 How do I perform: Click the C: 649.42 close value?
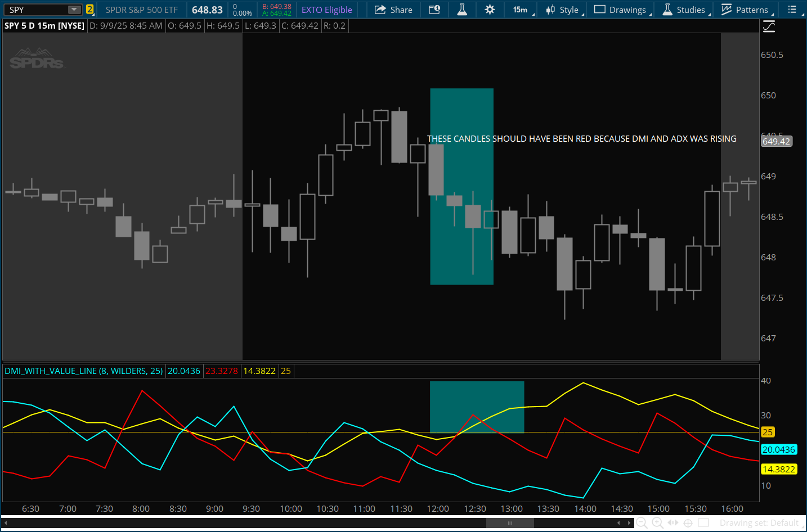pos(300,26)
